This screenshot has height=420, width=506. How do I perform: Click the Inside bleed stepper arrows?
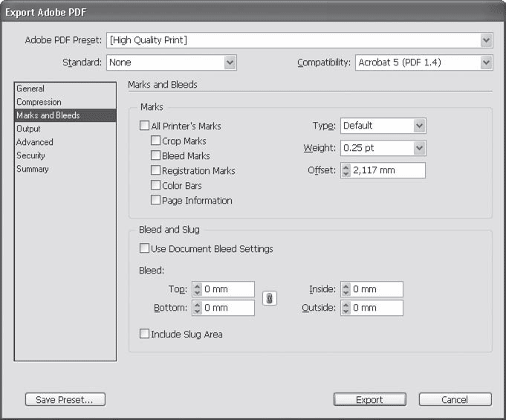346,289
